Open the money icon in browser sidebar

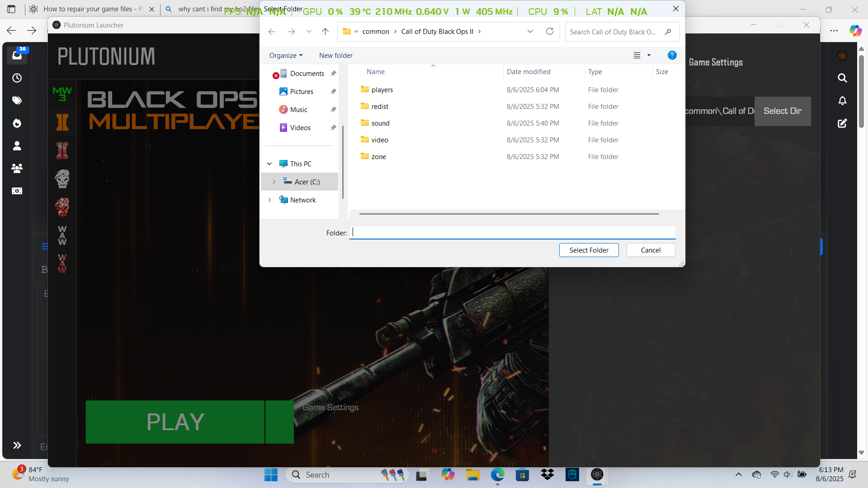(17, 191)
